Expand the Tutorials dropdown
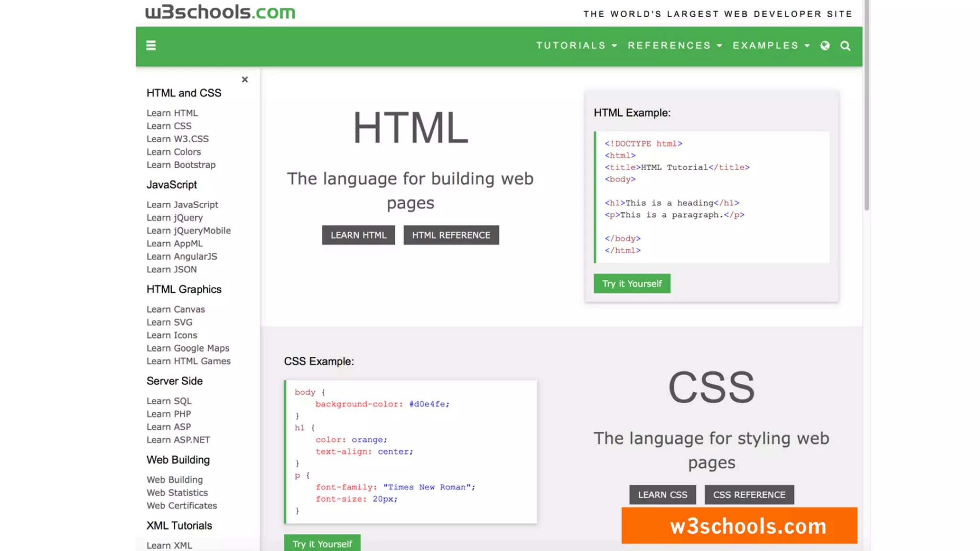The height and width of the screenshot is (551, 980). coord(576,45)
